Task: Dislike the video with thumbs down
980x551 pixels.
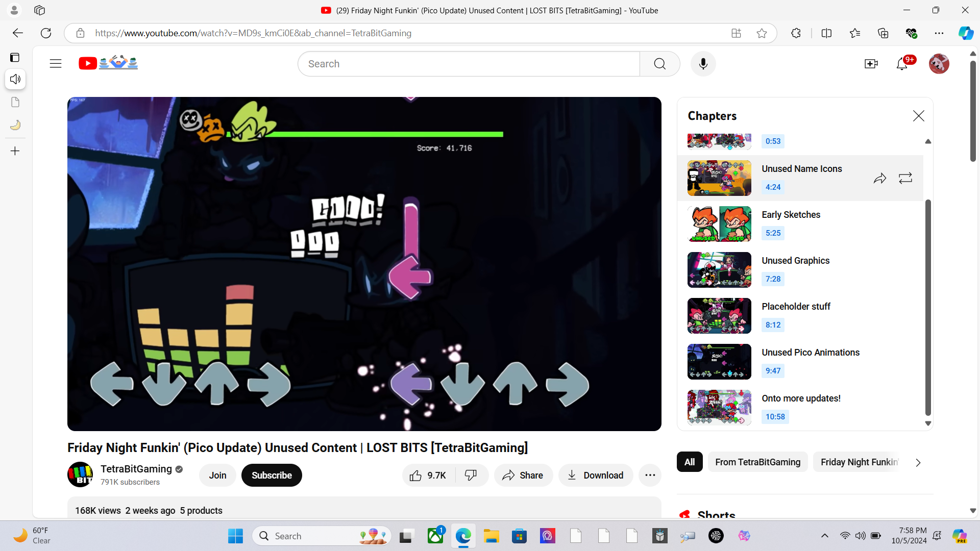Action: pos(471,475)
